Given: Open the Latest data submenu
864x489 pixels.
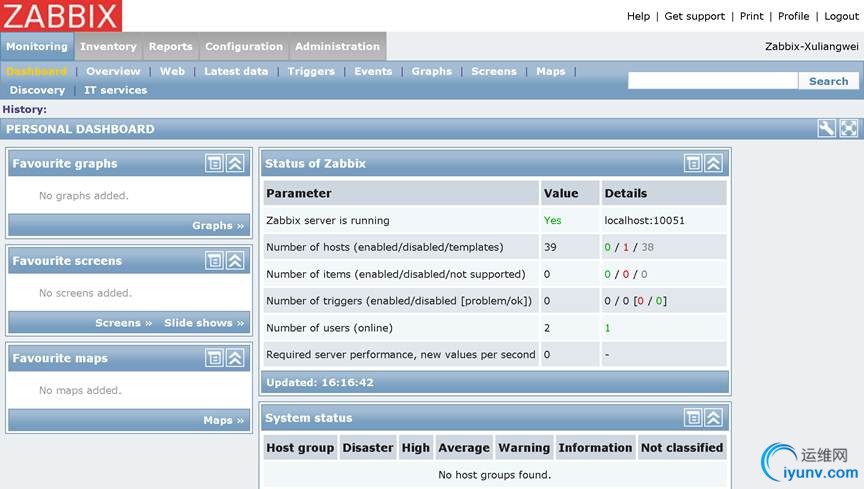Looking at the screenshot, I should 236,71.
